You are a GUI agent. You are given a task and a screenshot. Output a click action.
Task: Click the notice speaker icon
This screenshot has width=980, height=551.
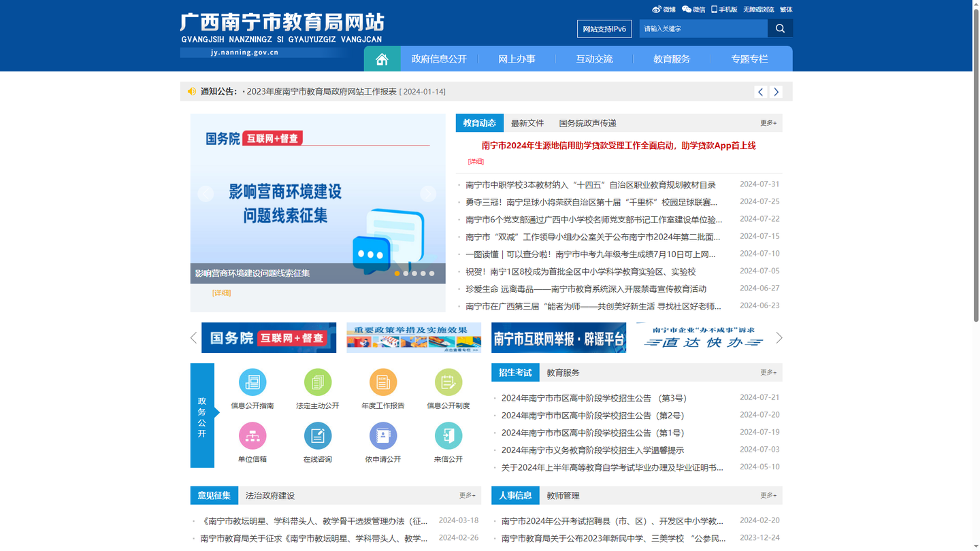(192, 91)
